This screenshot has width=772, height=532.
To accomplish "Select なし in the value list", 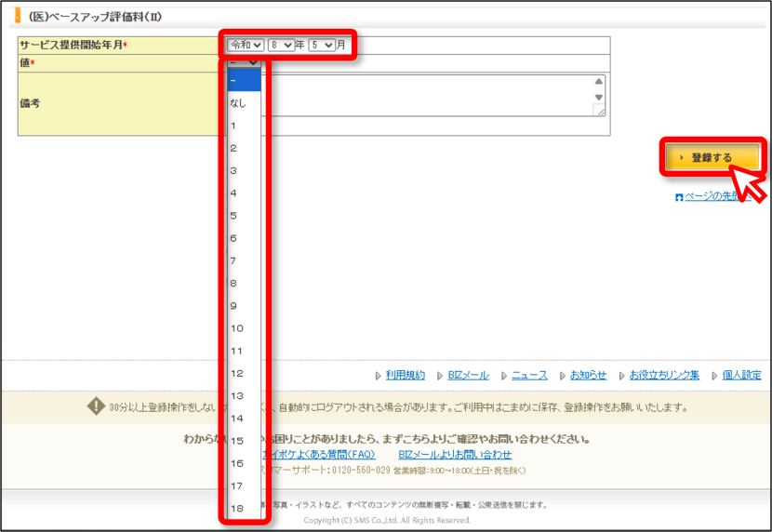I will (244, 103).
